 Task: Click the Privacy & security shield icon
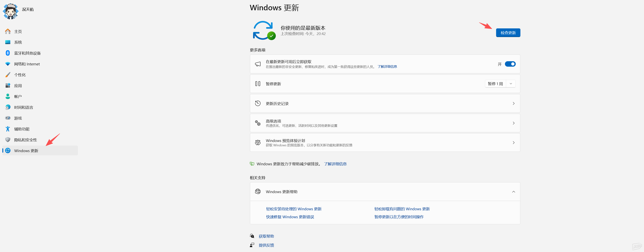[8, 140]
